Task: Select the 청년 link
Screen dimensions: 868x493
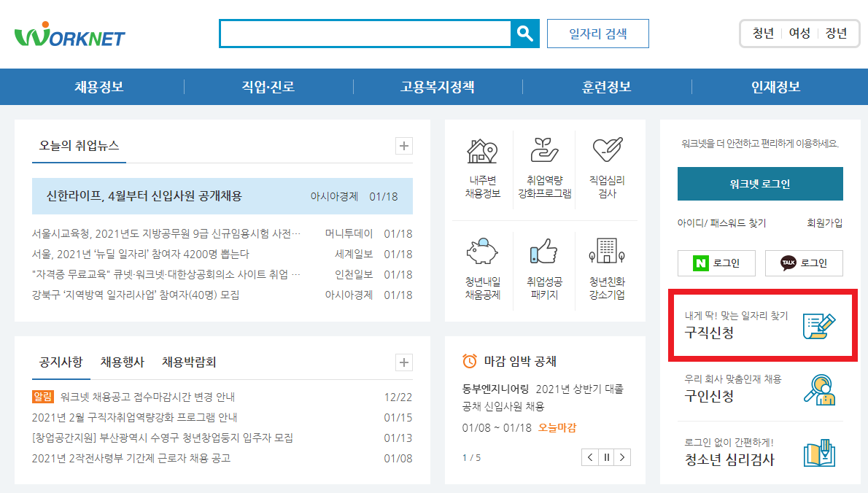Action: [763, 34]
